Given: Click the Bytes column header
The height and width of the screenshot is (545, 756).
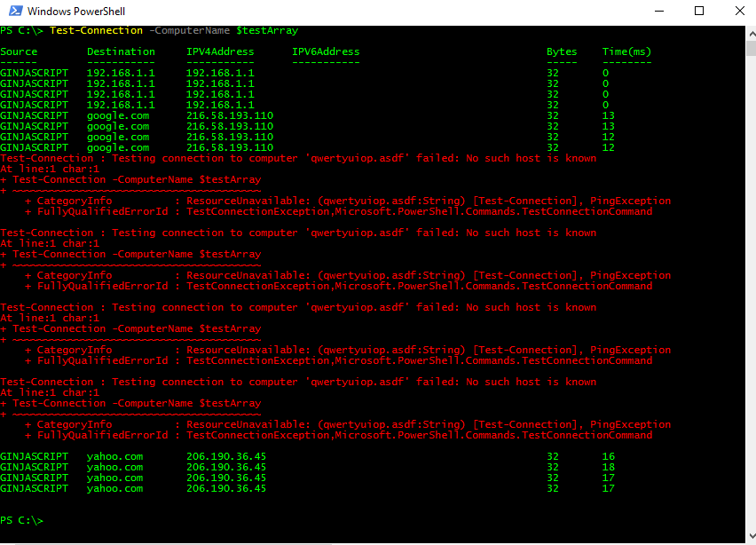Looking at the screenshot, I should pos(562,51).
